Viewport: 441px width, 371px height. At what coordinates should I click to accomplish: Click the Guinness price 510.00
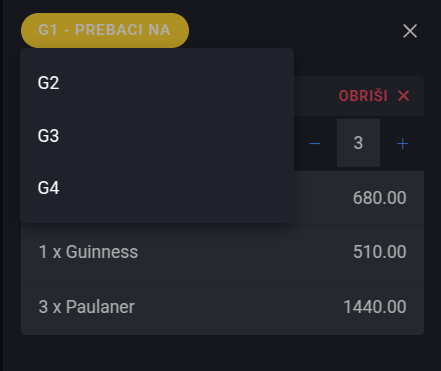point(380,252)
